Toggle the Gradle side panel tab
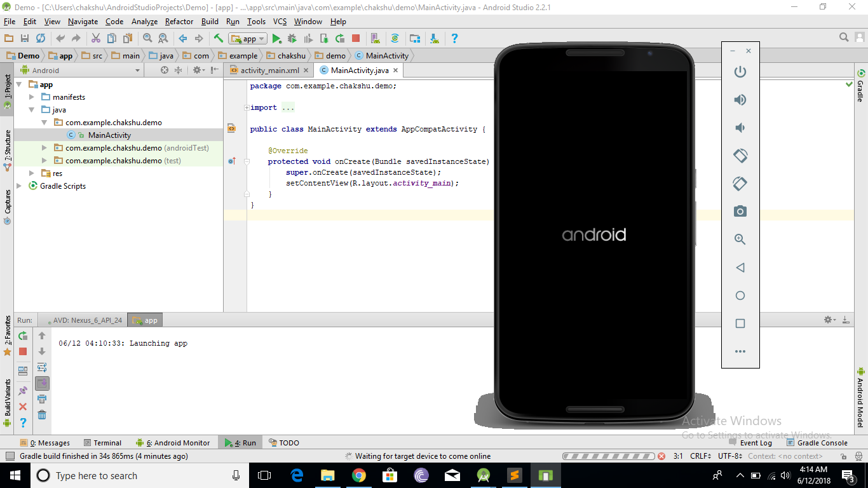Screen dimensions: 868x488 click(x=861, y=86)
